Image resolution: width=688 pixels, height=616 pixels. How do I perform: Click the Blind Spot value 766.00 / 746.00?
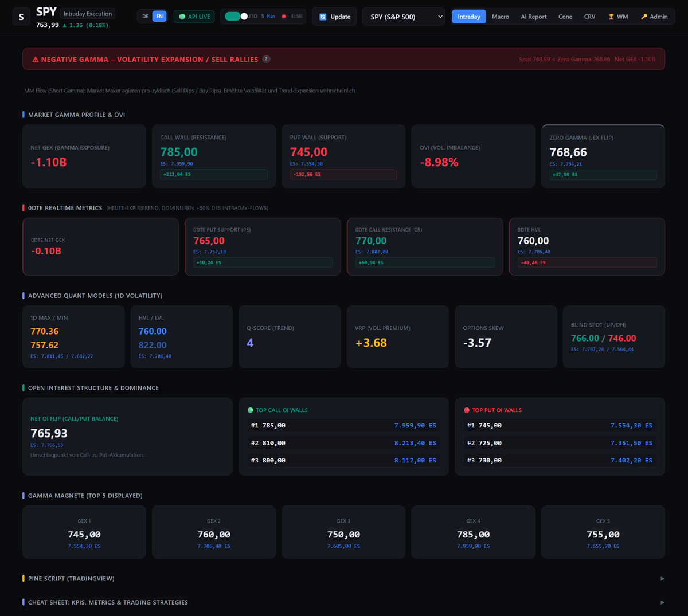pos(603,338)
